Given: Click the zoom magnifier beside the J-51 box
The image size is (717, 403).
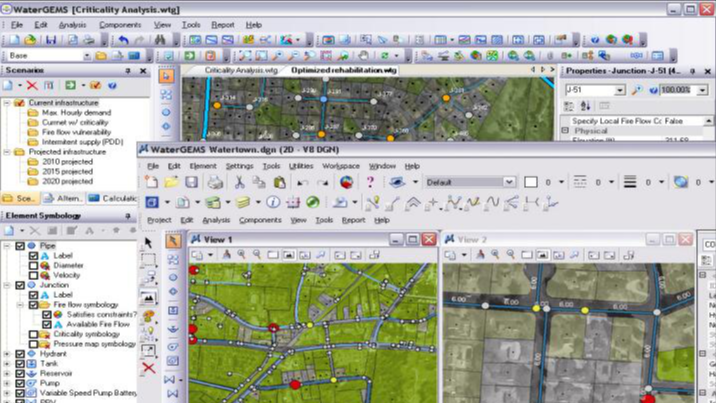Looking at the screenshot, I should pyautogui.click(x=637, y=90).
